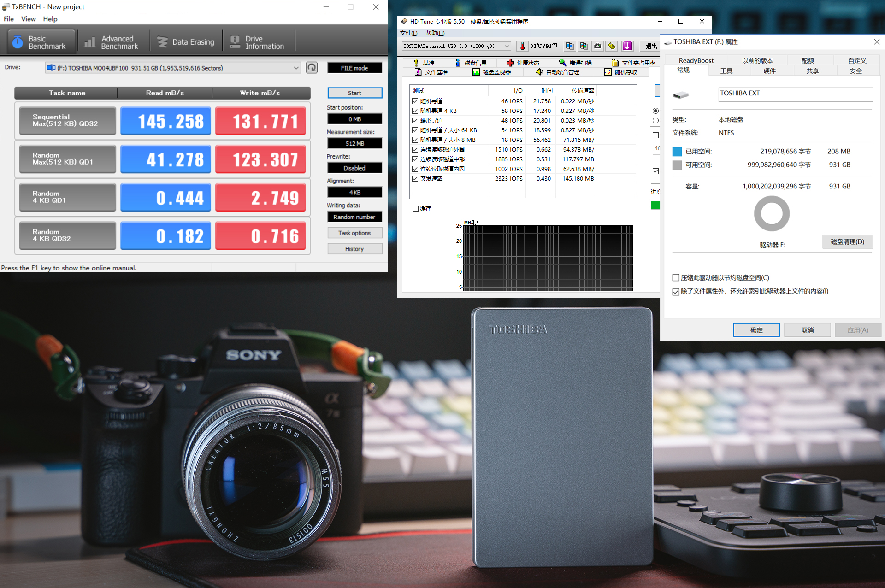
Task: Switch to the 健康状态 health tab
Action: pyautogui.click(x=523, y=63)
